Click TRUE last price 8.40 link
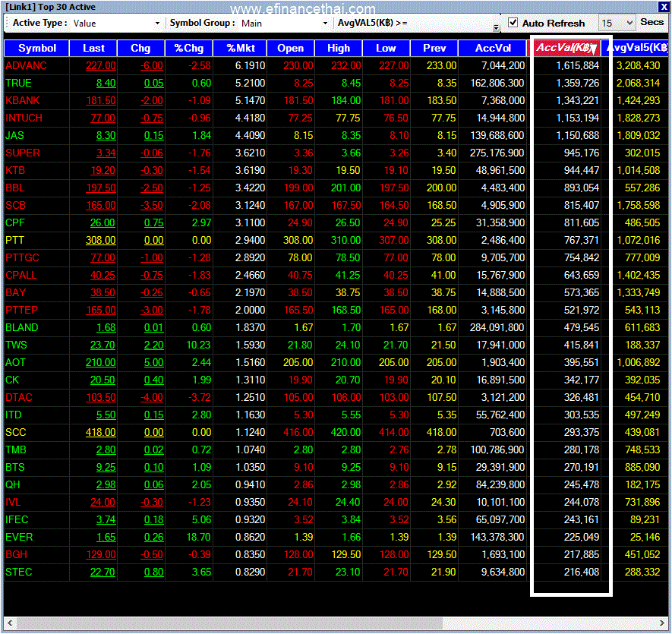672x634 pixels. pos(106,84)
